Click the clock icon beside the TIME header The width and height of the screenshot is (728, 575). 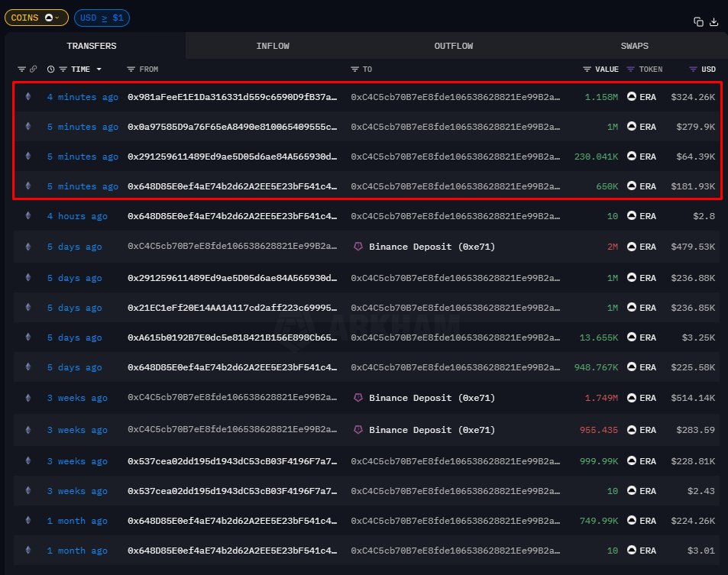[50, 69]
